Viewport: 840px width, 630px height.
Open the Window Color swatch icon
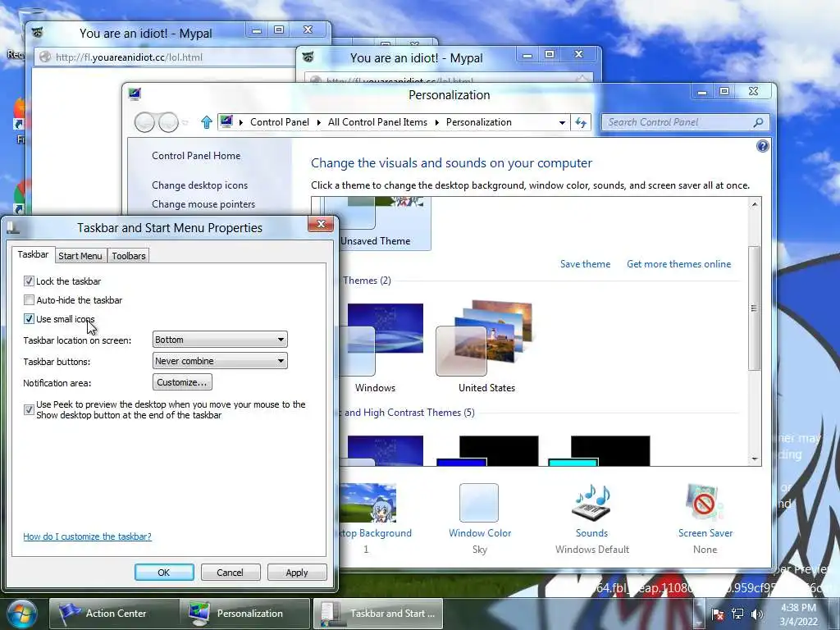(479, 503)
